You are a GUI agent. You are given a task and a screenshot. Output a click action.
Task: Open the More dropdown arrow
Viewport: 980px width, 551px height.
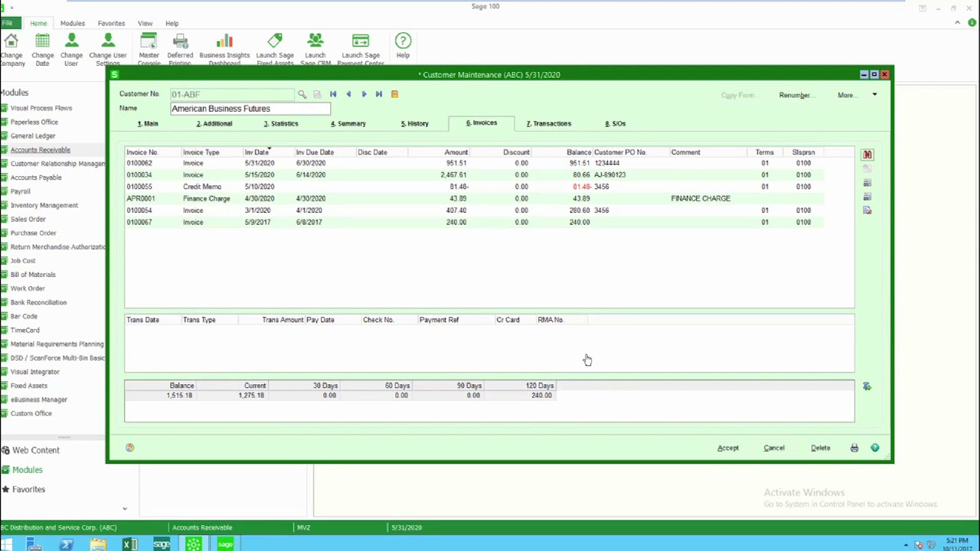[874, 95]
